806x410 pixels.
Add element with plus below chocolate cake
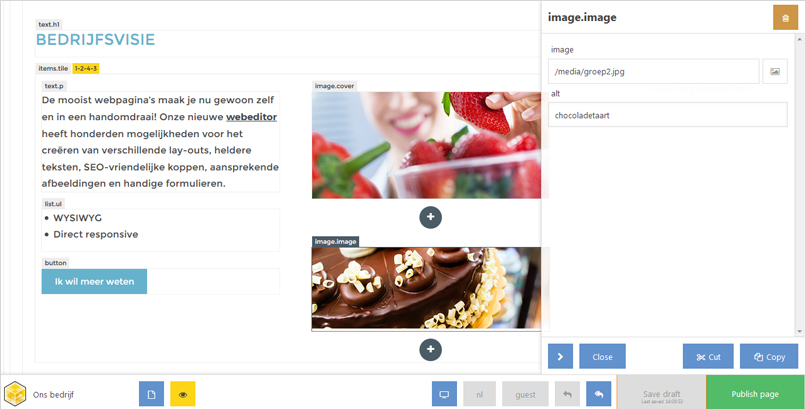(x=430, y=350)
